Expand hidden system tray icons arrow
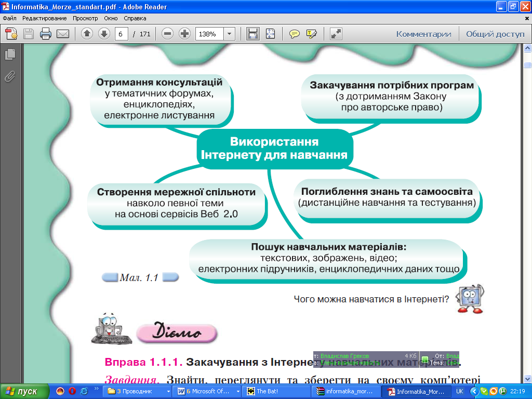The image size is (532, 399). point(474,391)
